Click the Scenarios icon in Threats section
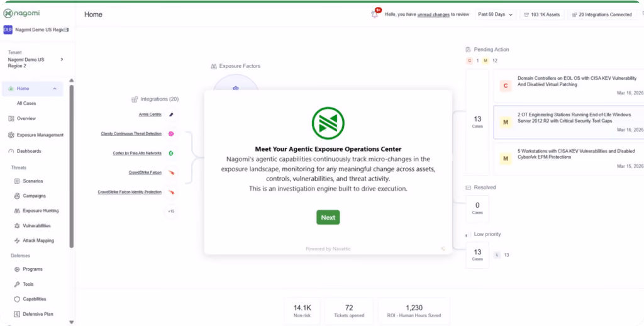 pyautogui.click(x=17, y=181)
